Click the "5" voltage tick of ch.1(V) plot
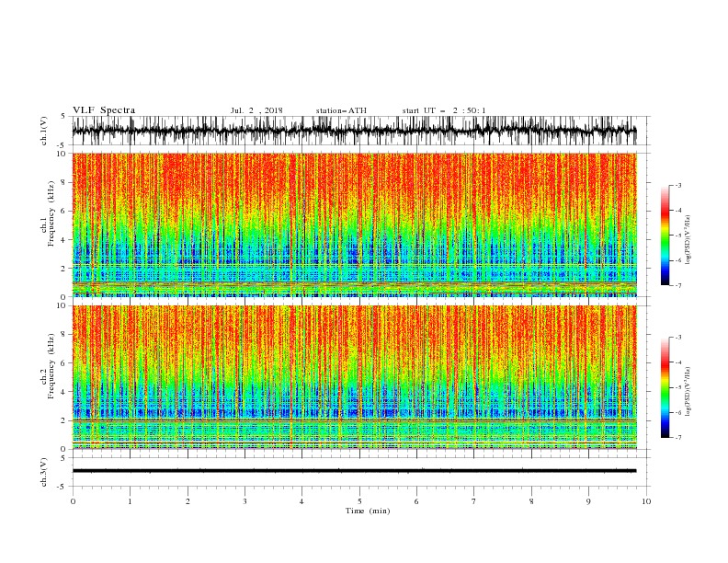This screenshot has width=728, height=563. pyautogui.click(x=64, y=116)
